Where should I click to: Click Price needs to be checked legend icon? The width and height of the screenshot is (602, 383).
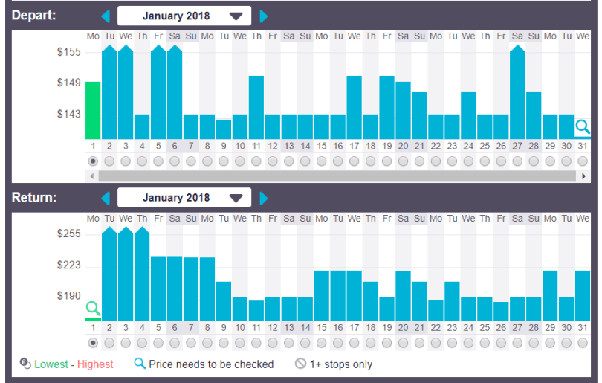point(140,363)
